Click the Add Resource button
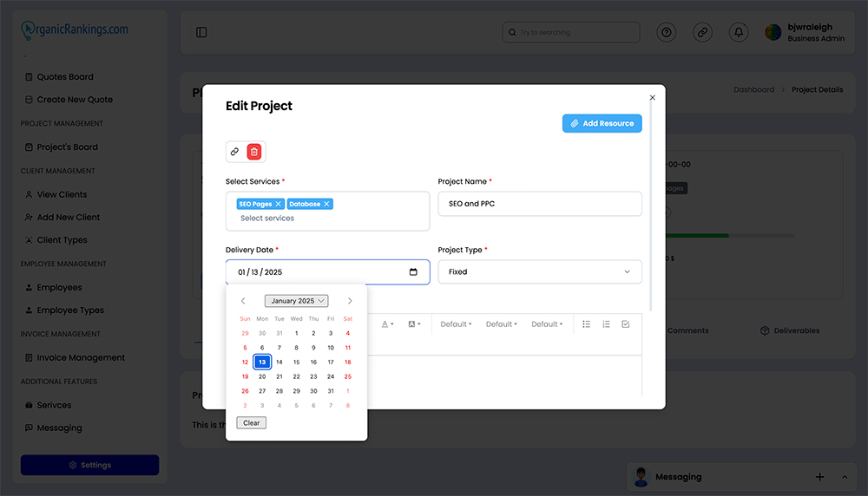 602,123
